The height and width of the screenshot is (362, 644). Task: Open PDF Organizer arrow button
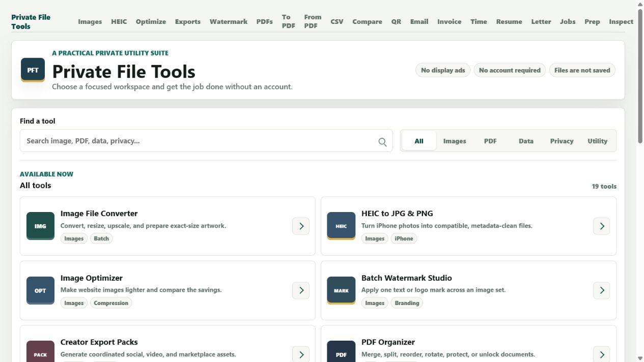602,354
